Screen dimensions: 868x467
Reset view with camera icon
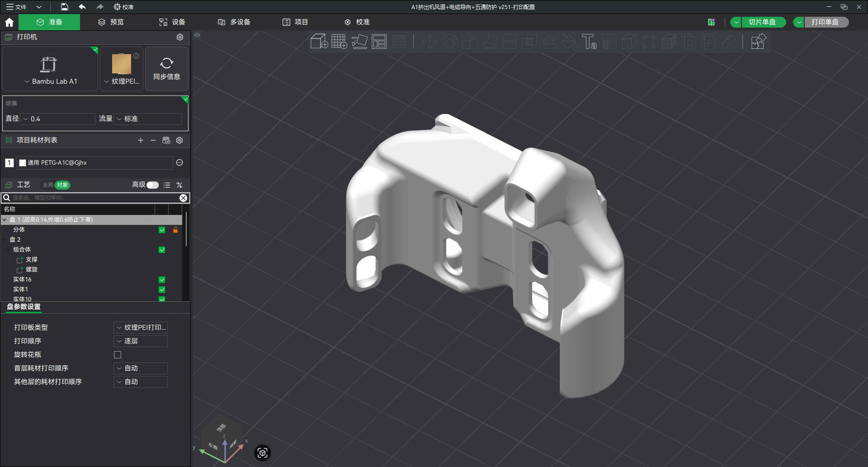263,453
